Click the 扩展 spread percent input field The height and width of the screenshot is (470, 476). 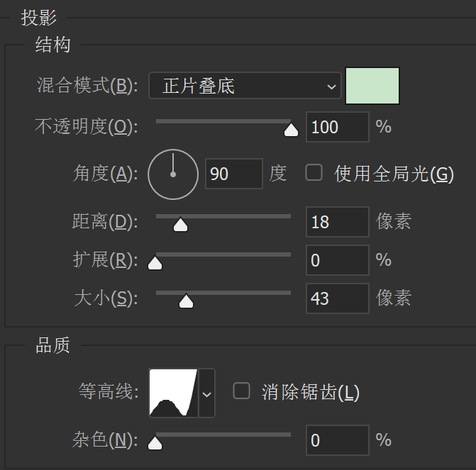point(337,260)
